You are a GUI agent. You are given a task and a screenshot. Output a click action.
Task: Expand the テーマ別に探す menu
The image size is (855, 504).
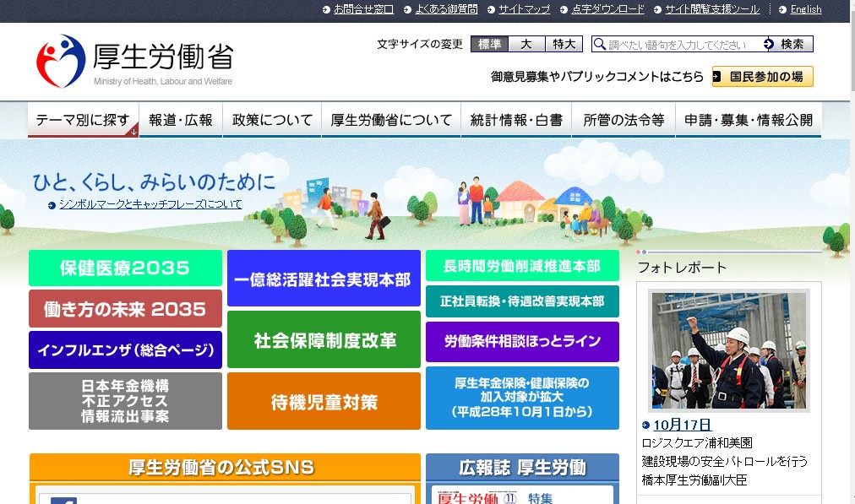83,119
